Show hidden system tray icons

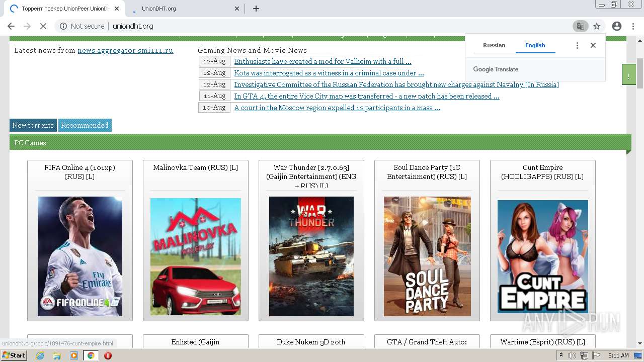(x=561, y=355)
